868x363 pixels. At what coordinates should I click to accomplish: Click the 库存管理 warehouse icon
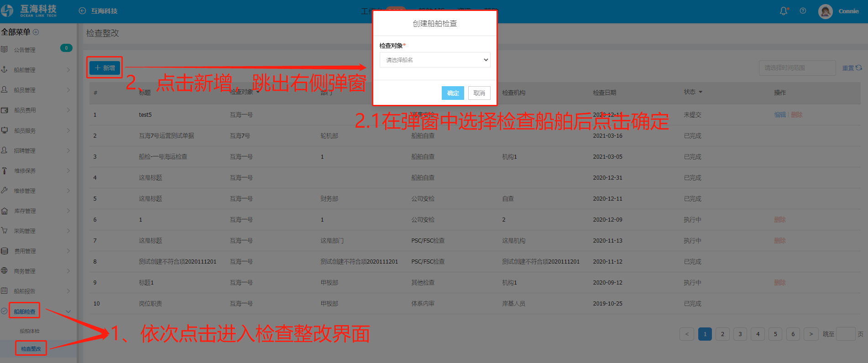click(4, 211)
